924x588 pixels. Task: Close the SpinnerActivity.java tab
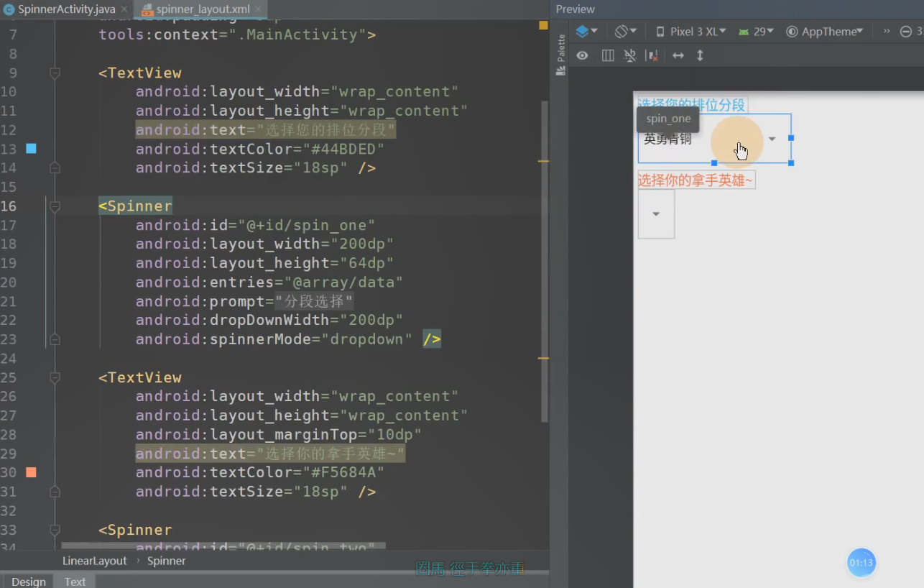(x=124, y=10)
